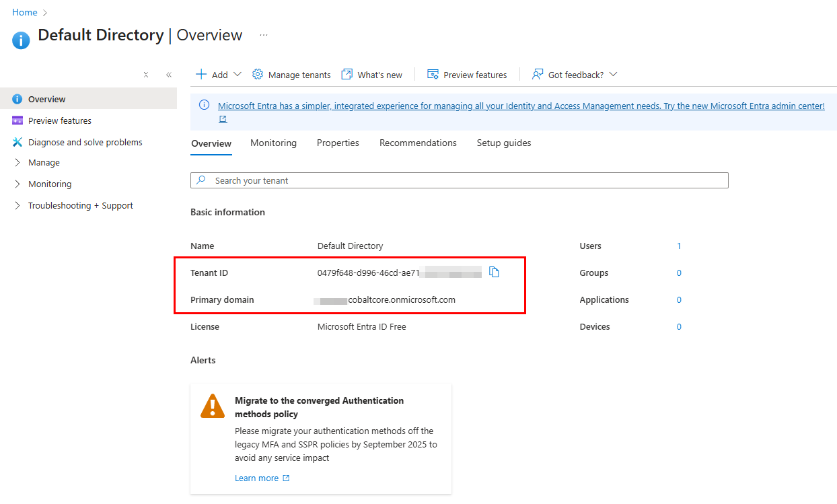Open the Recommendations tab
The image size is (837, 504).
click(x=418, y=143)
